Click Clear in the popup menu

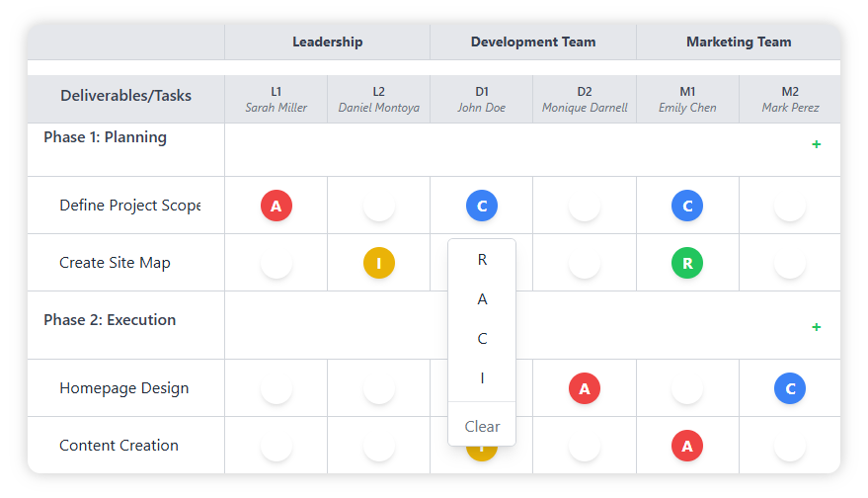coord(482,427)
